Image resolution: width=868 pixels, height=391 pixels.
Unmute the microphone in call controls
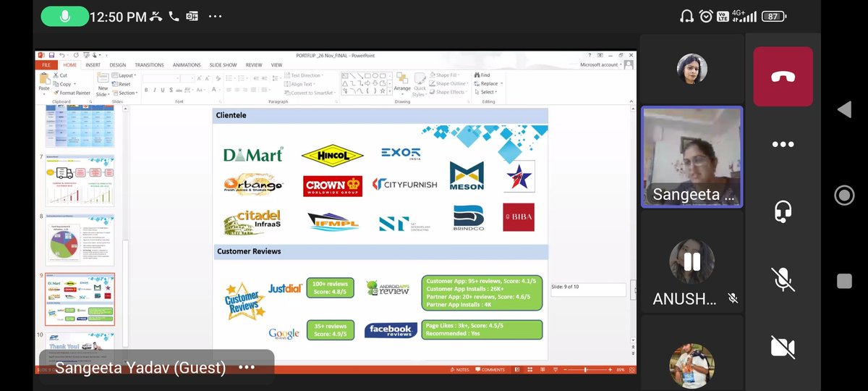[x=783, y=279]
